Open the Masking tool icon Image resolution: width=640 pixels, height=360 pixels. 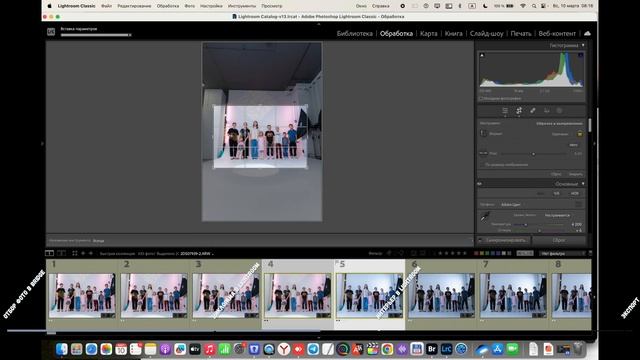(560, 111)
